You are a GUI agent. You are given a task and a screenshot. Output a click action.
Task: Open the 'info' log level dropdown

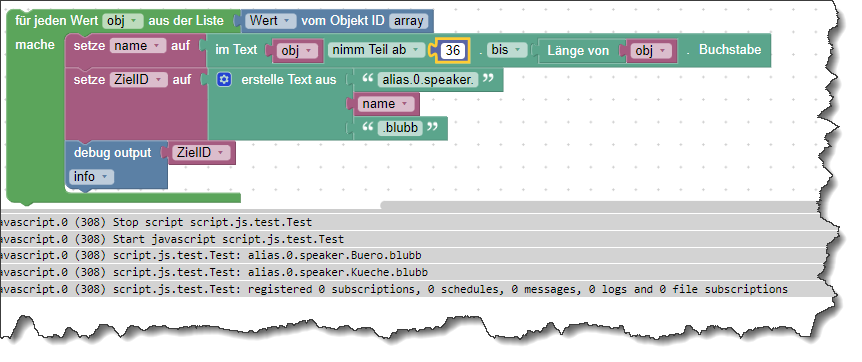point(91,177)
